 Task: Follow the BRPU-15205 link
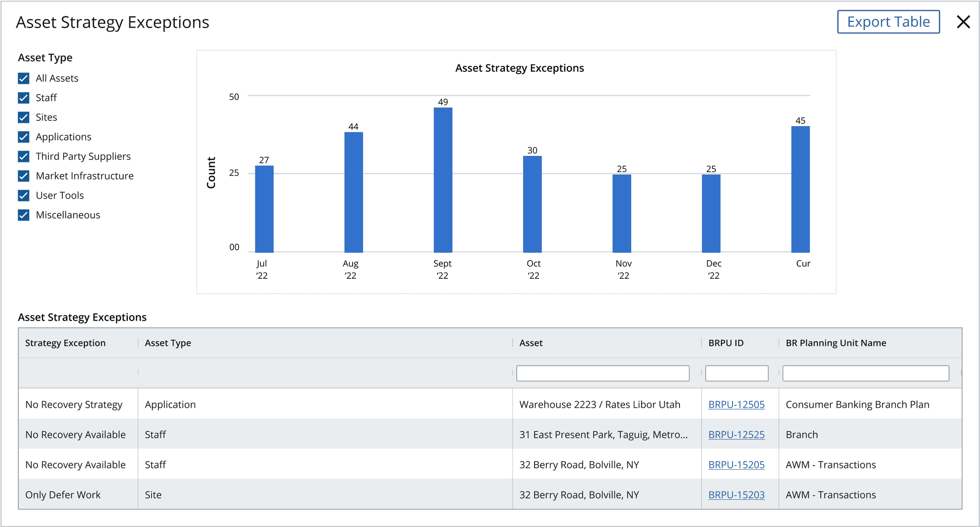click(736, 465)
